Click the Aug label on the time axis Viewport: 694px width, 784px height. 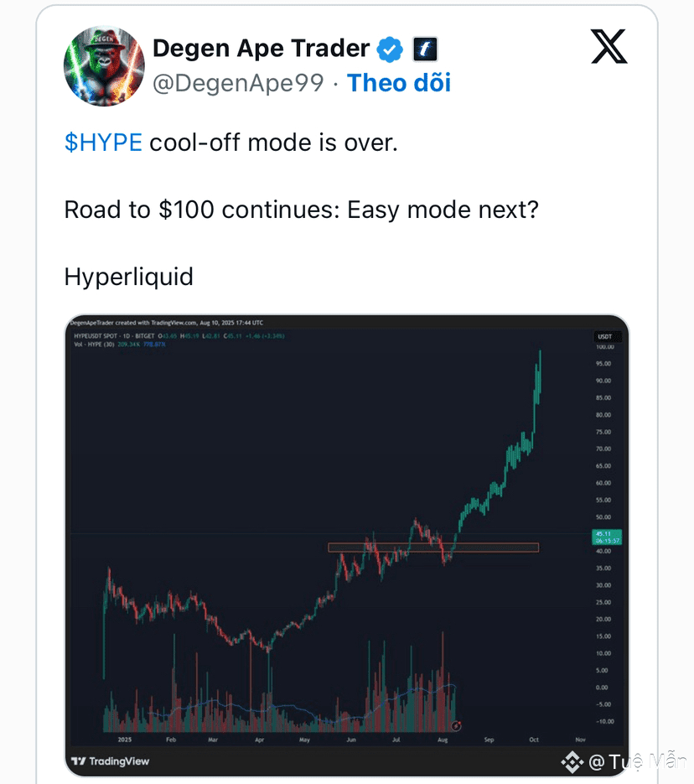click(443, 740)
